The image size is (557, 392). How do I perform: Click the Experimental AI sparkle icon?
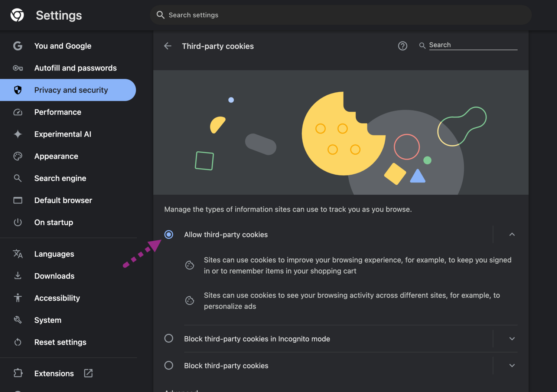pyautogui.click(x=18, y=134)
